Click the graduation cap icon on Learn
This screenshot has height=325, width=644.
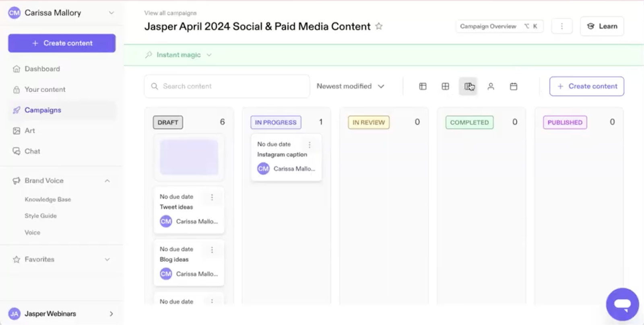pyautogui.click(x=590, y=26)
